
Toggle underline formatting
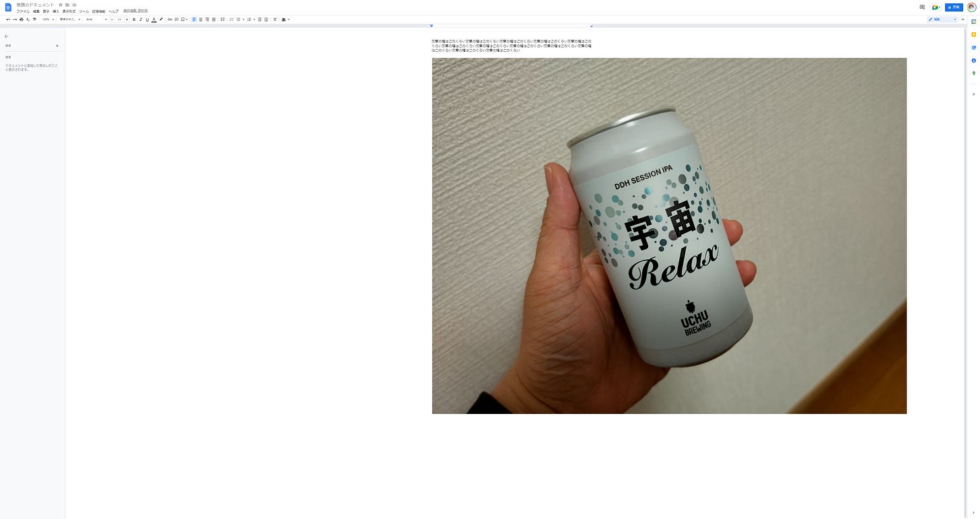click(x=147, y=20)
